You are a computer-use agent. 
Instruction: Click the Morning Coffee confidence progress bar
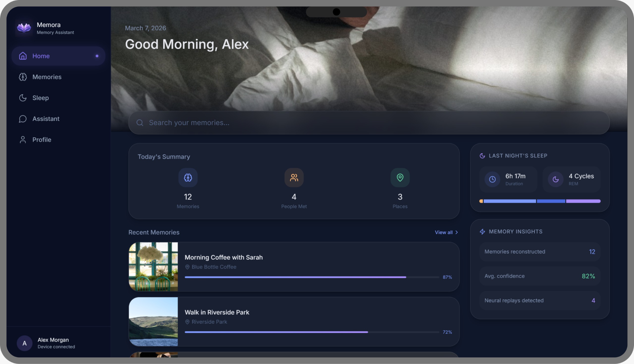click(312, 277)
